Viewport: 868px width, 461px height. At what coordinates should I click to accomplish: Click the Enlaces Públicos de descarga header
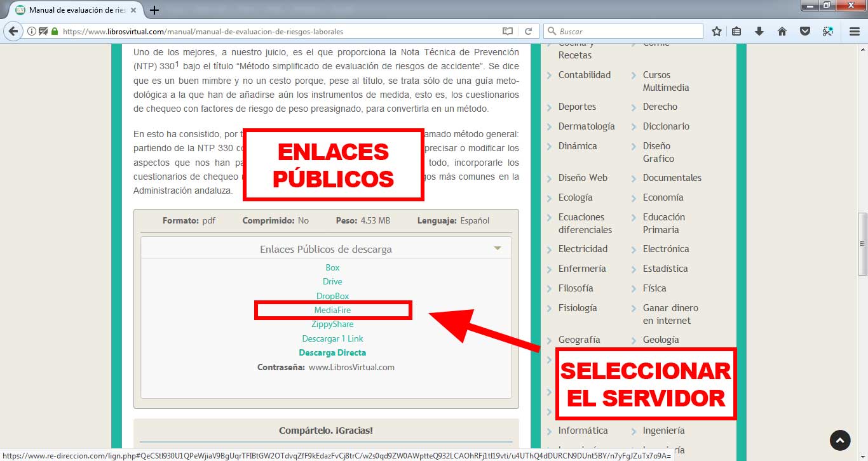326,249
